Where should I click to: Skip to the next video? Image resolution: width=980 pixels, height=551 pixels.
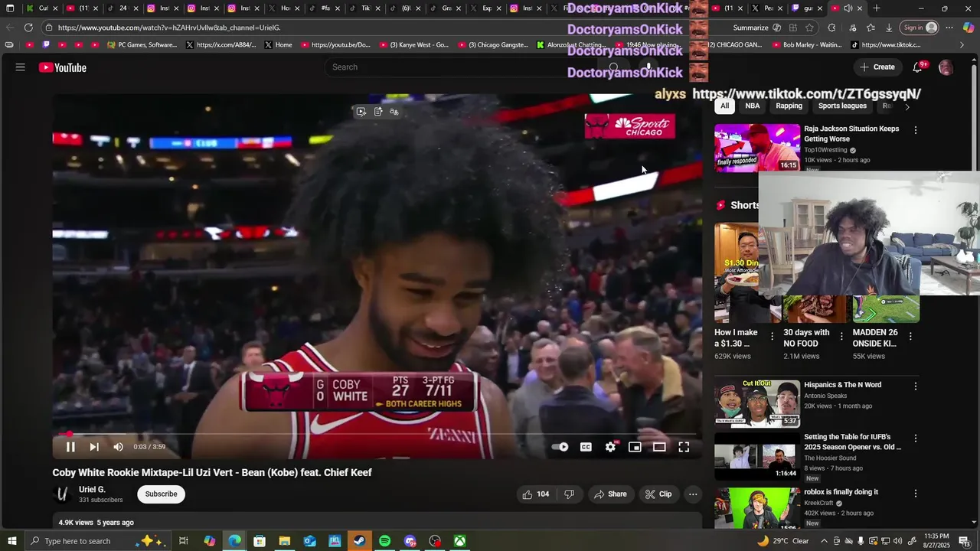coord(94,447)
